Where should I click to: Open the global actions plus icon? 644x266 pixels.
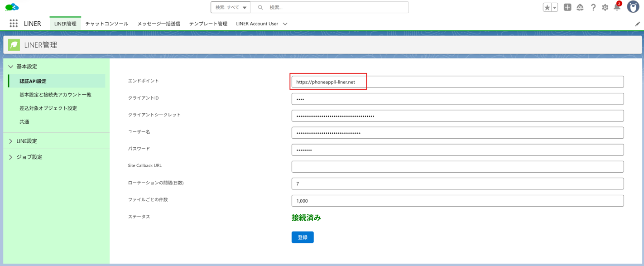click(x=567, y=7)
